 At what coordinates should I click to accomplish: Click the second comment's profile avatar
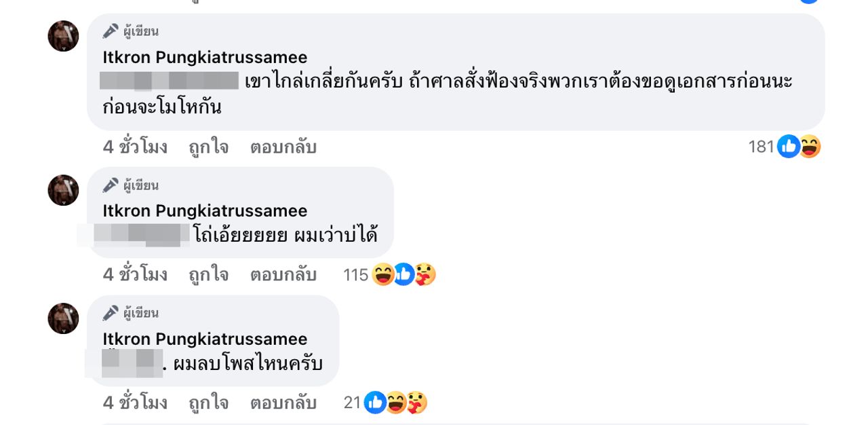[x=63, y=190]
